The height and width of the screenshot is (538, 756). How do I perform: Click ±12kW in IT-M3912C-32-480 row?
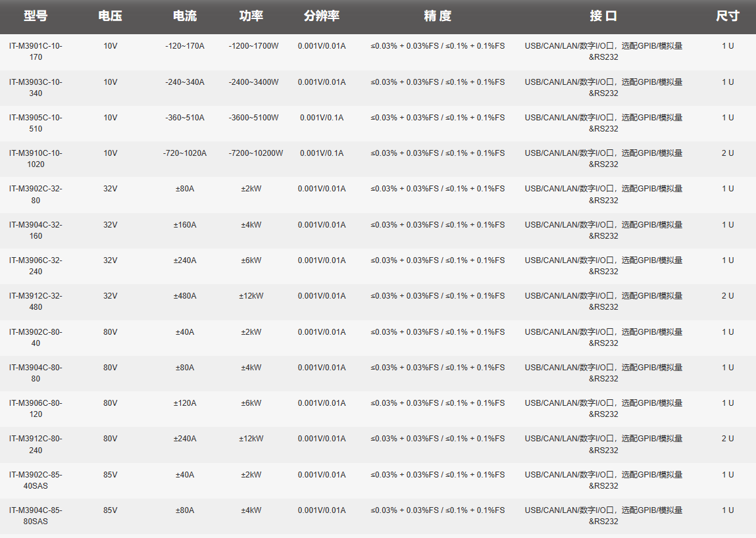(251, 296)
